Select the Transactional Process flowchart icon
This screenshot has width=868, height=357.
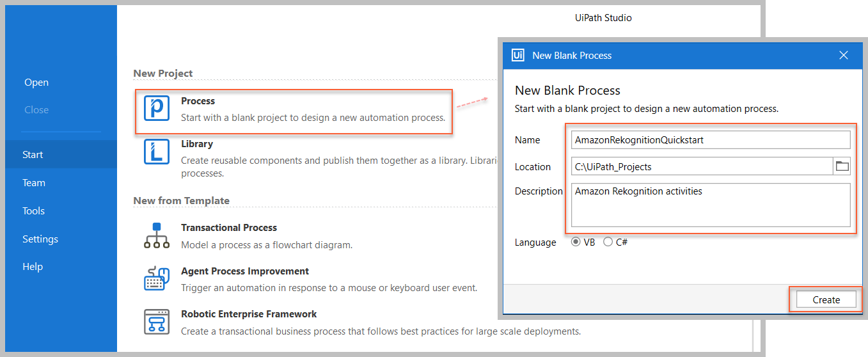click(157, 235)
